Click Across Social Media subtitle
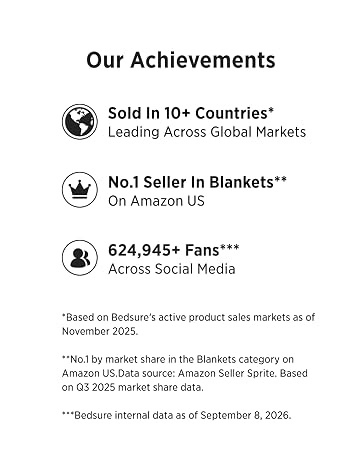This screenshot has width=362, height=453. (172, 269)
